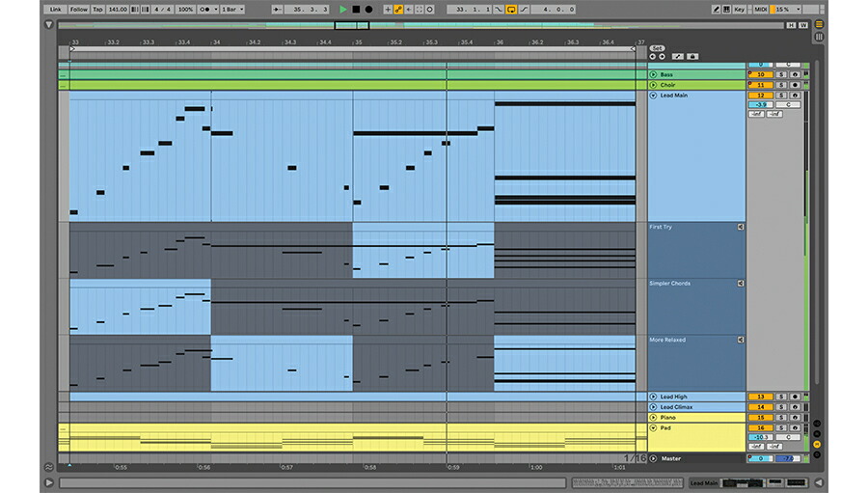This screenshot has height=493, width=868.
Task: Click the 4 / 4 time signature field
Action: (163, 9)
